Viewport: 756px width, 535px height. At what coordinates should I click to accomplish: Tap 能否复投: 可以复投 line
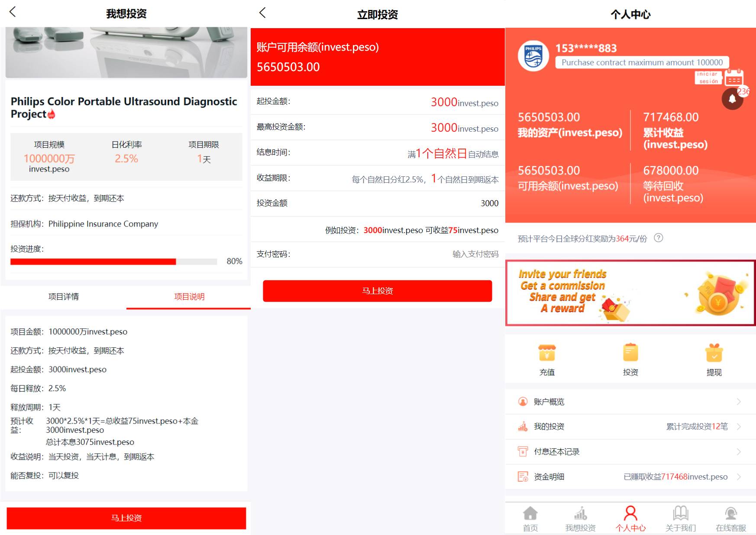pos(45,476)
